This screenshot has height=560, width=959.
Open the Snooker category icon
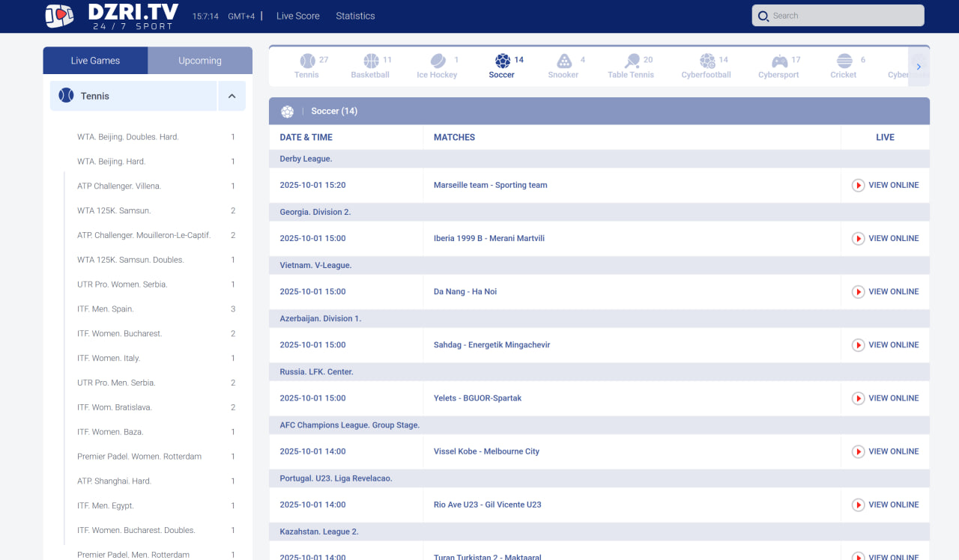click(564, 61)
